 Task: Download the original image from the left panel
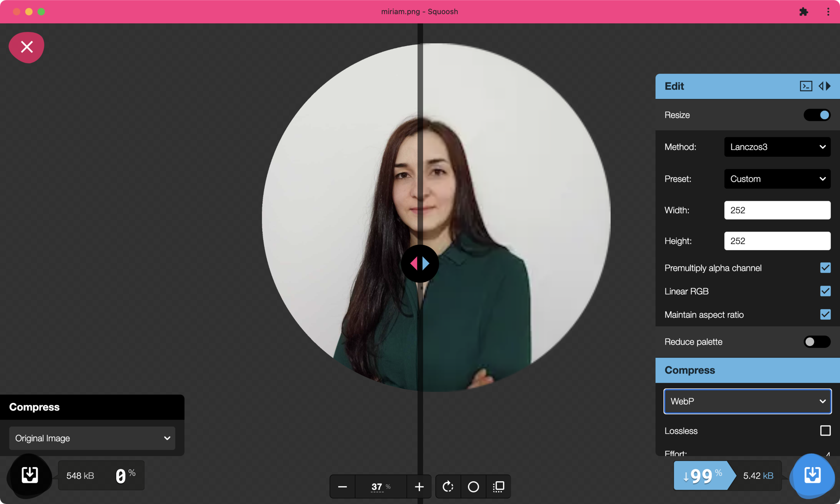tap(30, 475)
